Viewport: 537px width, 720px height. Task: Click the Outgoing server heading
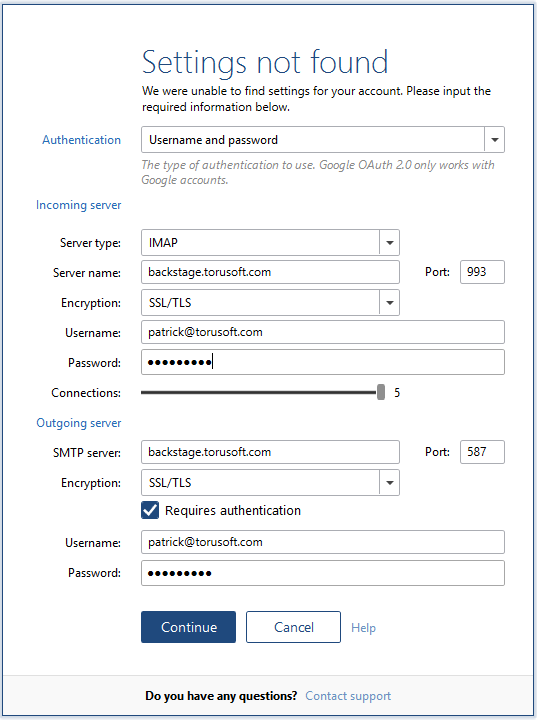click(79, 423)
